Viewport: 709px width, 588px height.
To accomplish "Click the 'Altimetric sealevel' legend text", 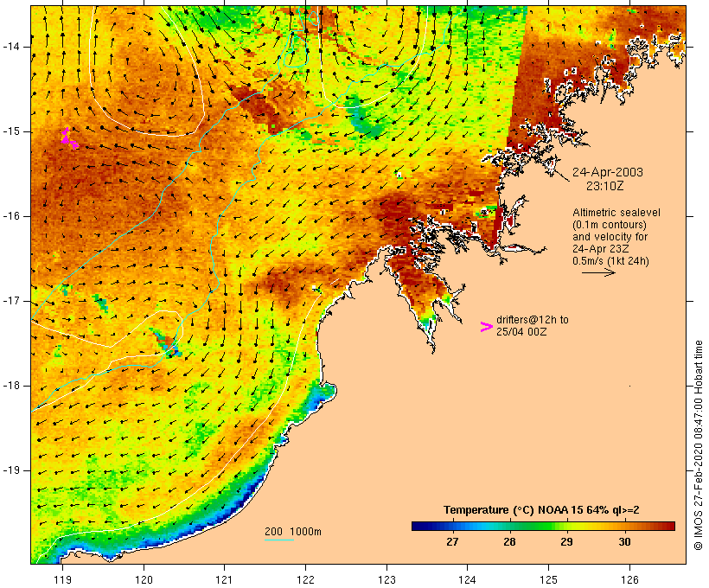I will (616, 213).
